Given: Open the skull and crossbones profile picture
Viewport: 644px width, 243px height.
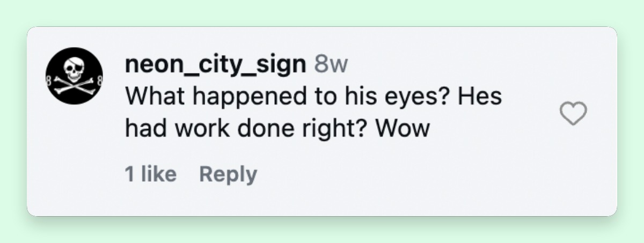Looking at the screenshot, I should pos(74,76).
